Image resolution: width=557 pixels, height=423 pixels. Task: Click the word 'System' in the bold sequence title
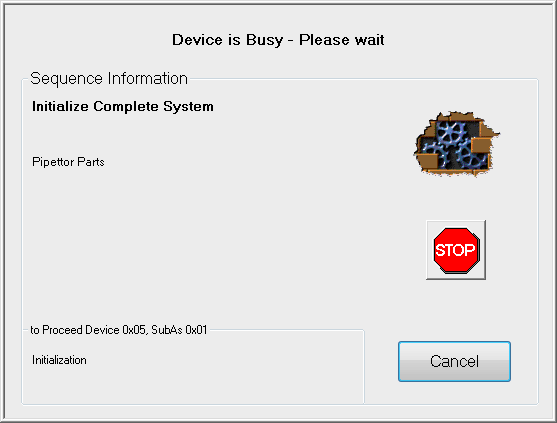click(188, 107)
